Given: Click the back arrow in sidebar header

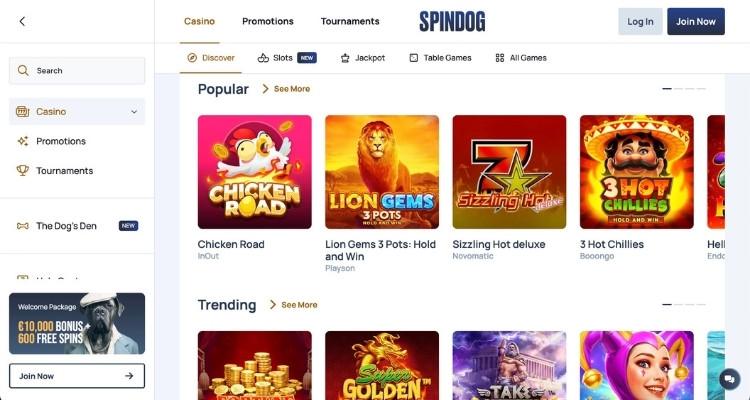Looking at the screenshot, I should pyautogui.click(x=22, y=21).
